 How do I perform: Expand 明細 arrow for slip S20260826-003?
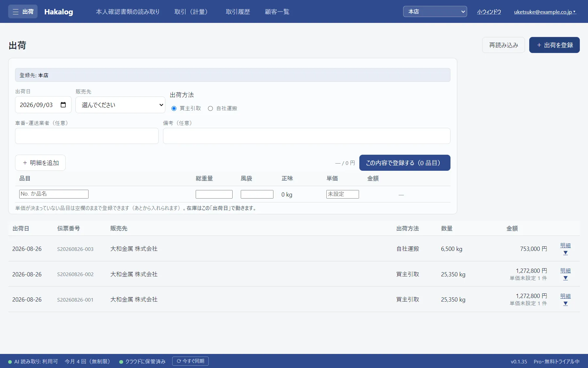[565, 253]
